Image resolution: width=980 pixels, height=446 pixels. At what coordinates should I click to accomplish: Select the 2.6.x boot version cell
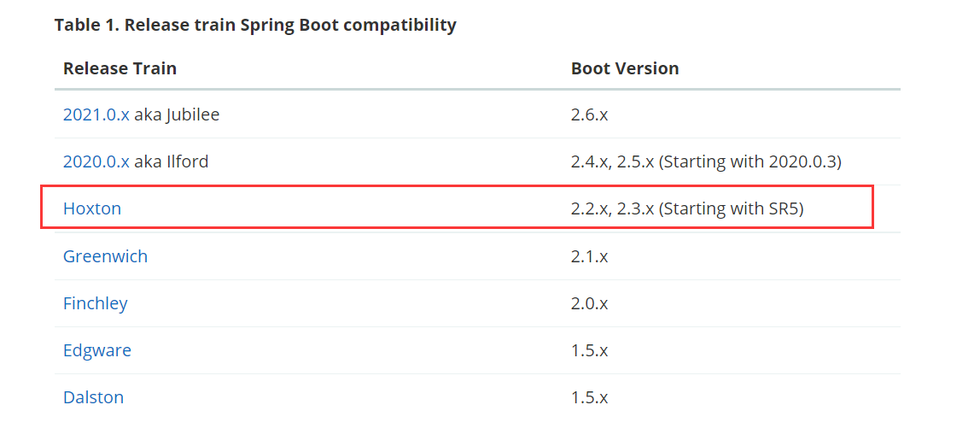[x=589, y=114]
